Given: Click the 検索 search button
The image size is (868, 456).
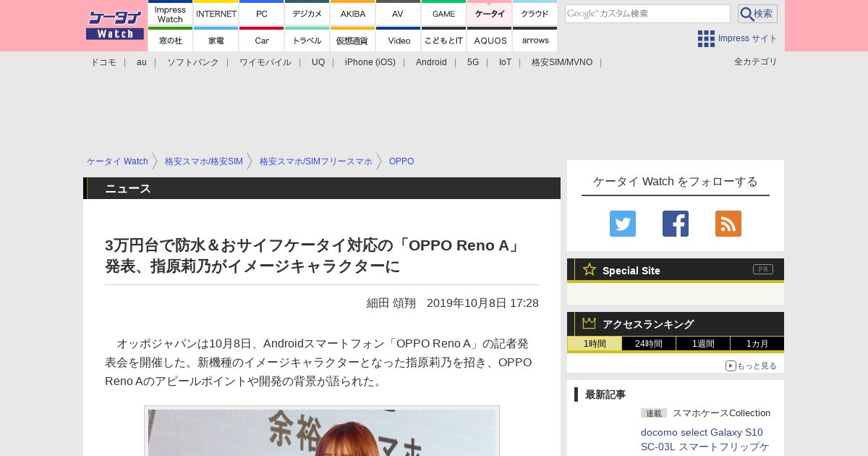Looking at the screenshot, I should click(757, 14).
